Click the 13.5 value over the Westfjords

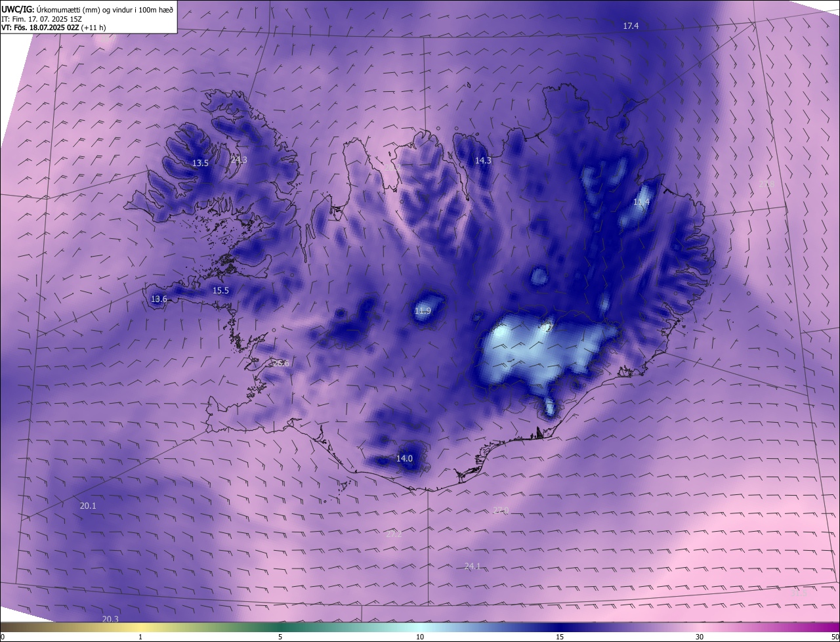pyautogui.click(x=200, y=163)
